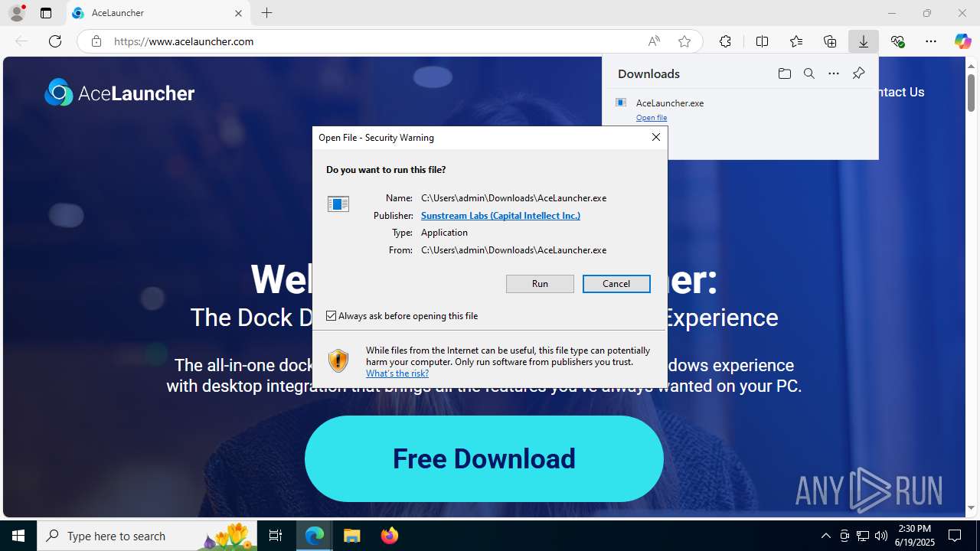This screenshot has height=551, width=980.
Task: Click the Free Download button
Action: pyautogui.click(x=484, y=458)
